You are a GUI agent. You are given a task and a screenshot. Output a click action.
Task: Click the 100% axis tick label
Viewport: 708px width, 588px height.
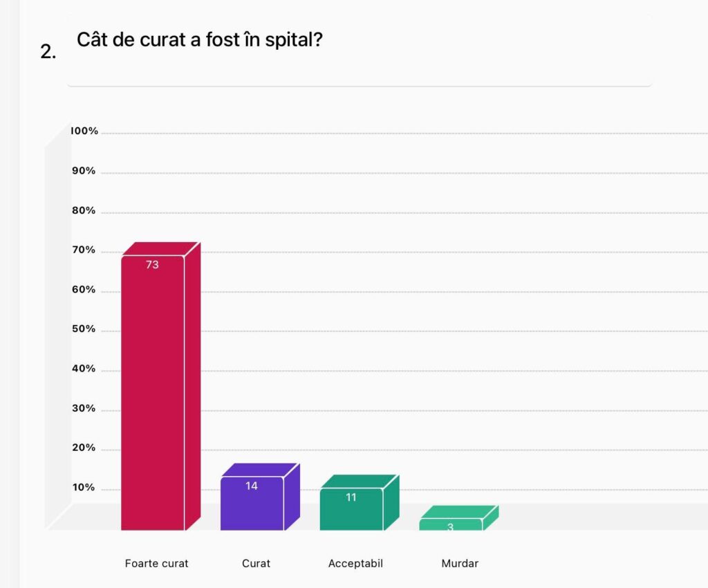84,131
